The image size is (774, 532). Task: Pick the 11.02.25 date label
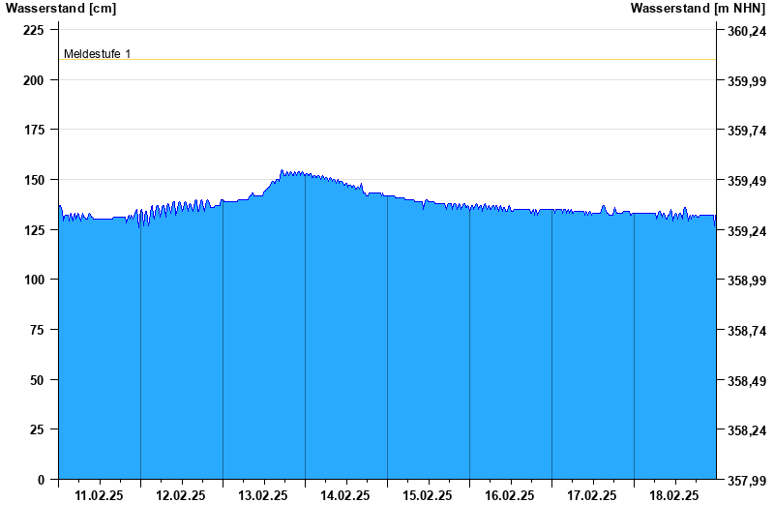[99, 495]
